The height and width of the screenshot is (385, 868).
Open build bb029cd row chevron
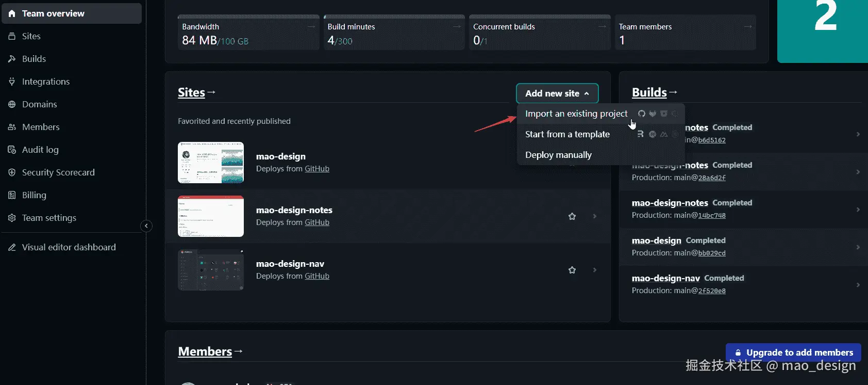pos(858,247)
